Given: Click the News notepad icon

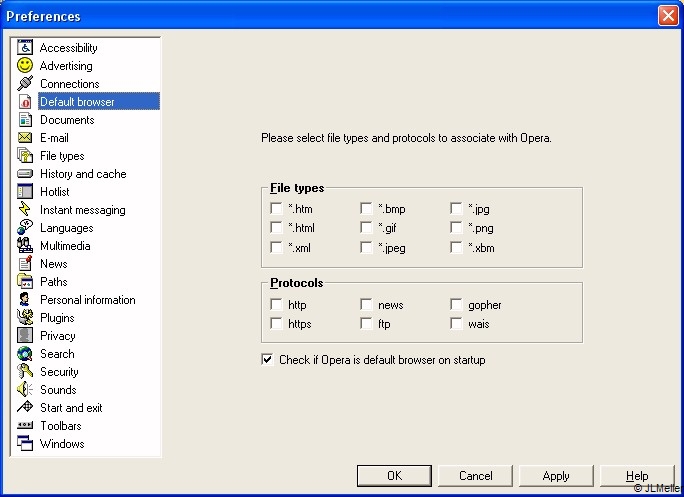Looking at the screenshot, I should click(x=25, y=264).
